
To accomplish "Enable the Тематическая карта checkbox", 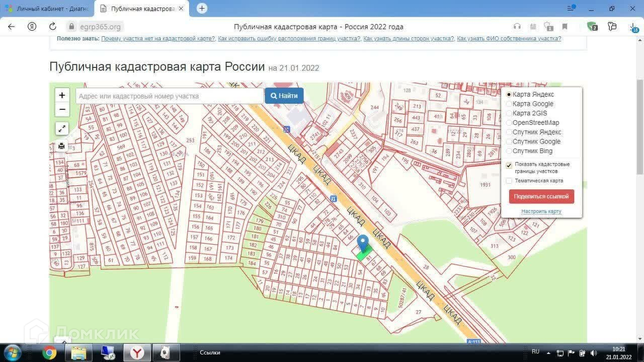I will click(509, 181).
